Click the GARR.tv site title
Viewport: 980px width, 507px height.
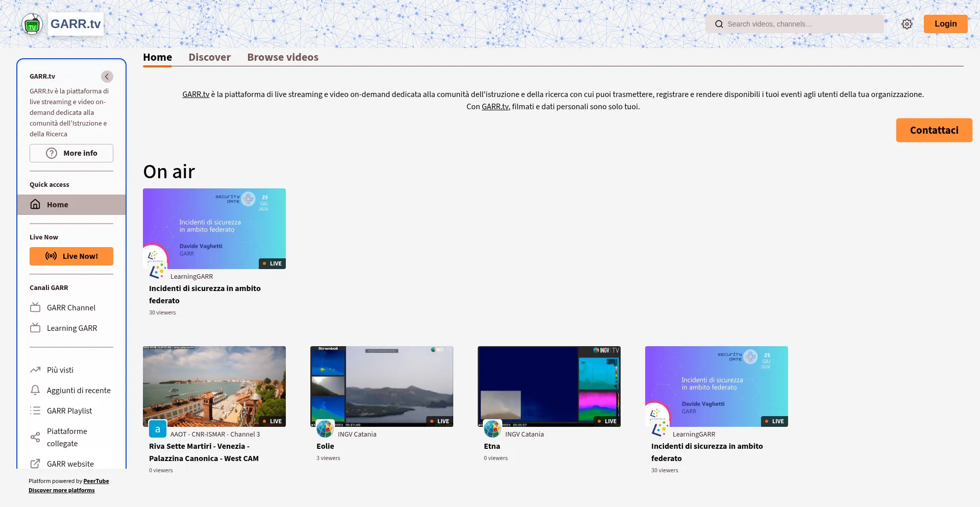[x=76, y=24]
